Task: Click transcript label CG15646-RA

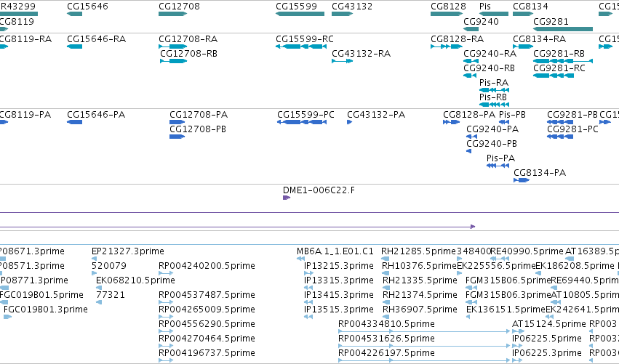Action: (96, 39)
